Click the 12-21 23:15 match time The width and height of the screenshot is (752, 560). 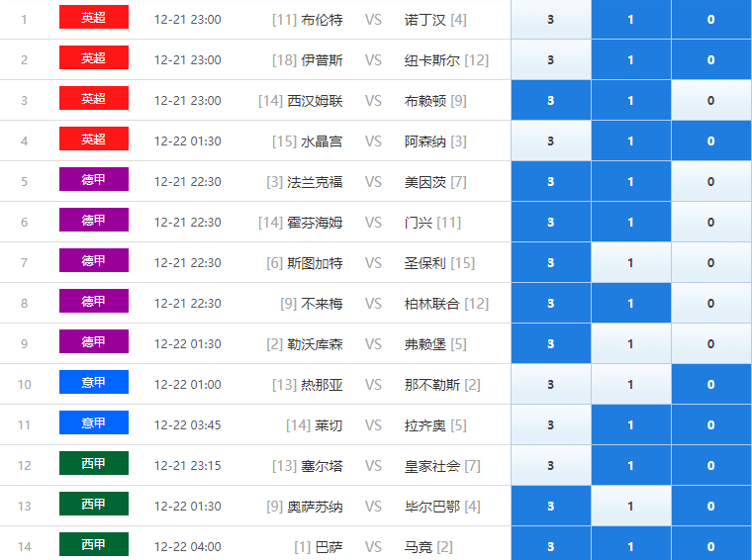pyautogui.click(x=188, y=466)
